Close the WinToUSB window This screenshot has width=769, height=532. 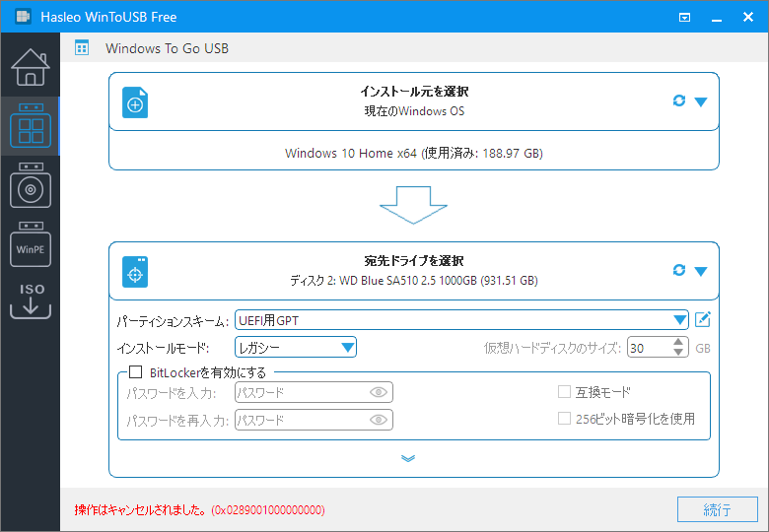pos(748,17)
